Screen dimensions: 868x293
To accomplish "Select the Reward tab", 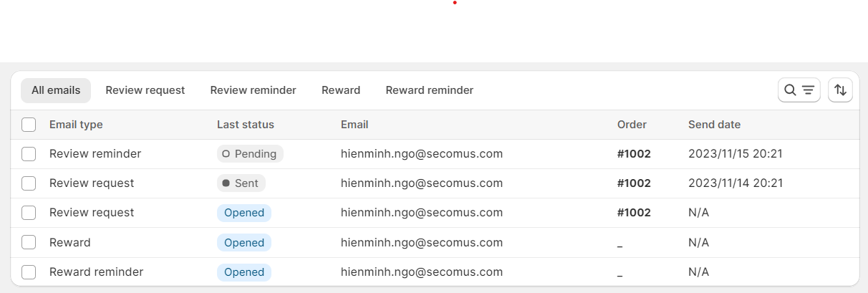I will [x=341, y=90].
